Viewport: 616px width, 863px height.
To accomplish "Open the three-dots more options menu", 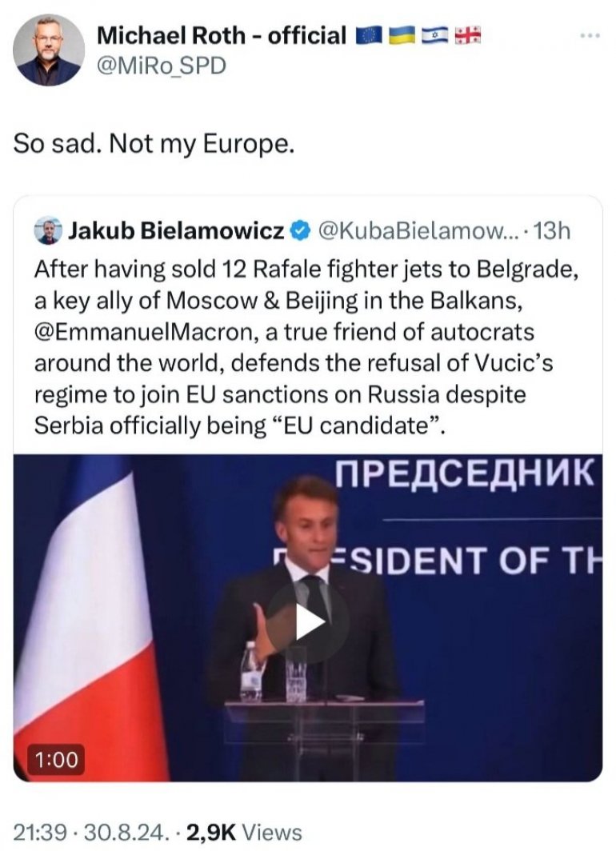I will [590, 35].
